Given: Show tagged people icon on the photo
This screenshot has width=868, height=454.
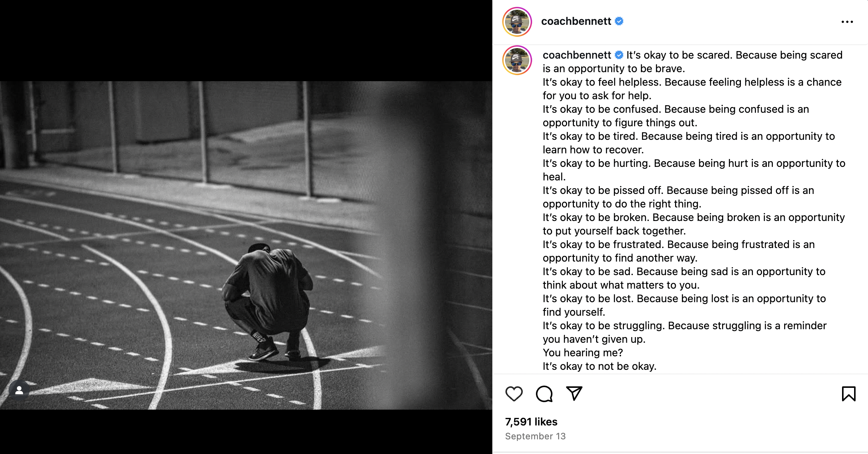Looking at the screenshot, I should [19, 390].
